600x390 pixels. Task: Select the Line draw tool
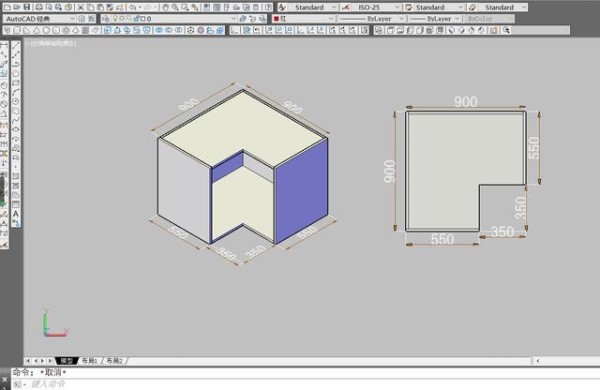[x=16, y=46]
